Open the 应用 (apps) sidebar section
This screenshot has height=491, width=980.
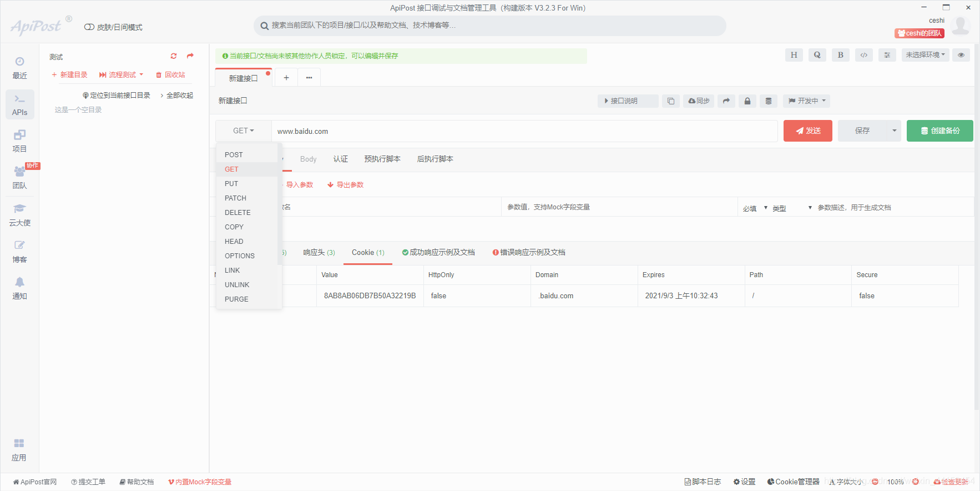19,450
